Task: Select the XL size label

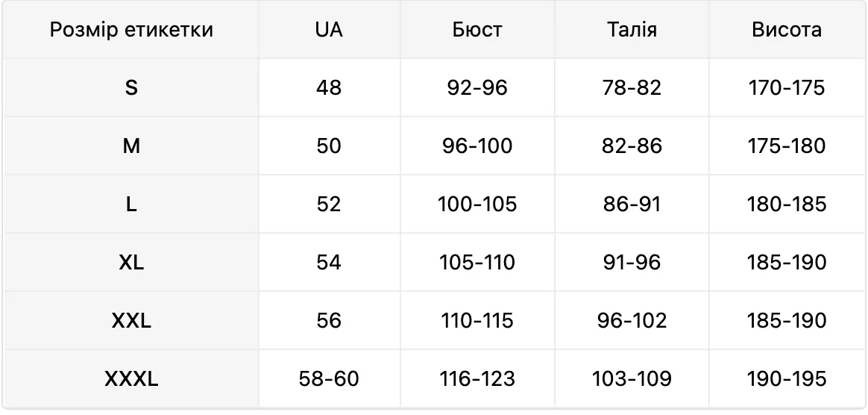Action: 131,263
